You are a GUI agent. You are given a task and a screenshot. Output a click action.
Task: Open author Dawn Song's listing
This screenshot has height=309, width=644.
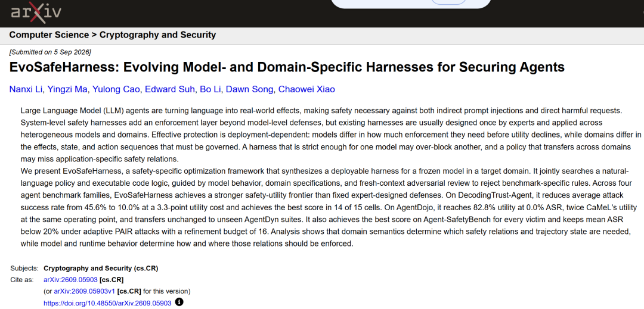tap(250, 89)
